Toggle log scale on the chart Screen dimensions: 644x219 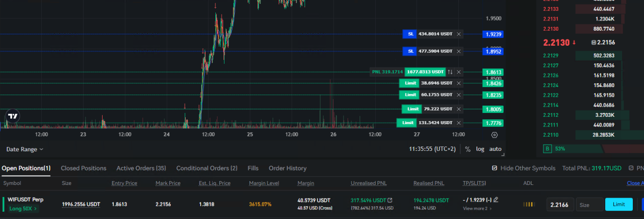[480, 149]
